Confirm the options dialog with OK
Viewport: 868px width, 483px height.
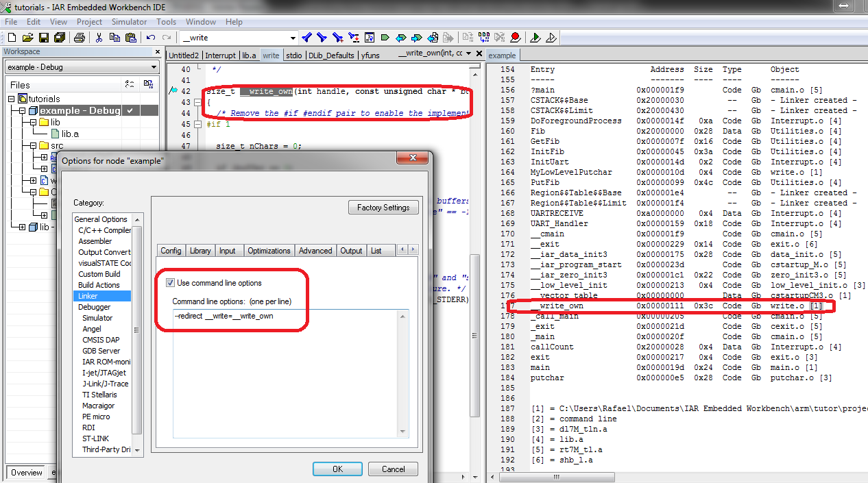[337, 469]
